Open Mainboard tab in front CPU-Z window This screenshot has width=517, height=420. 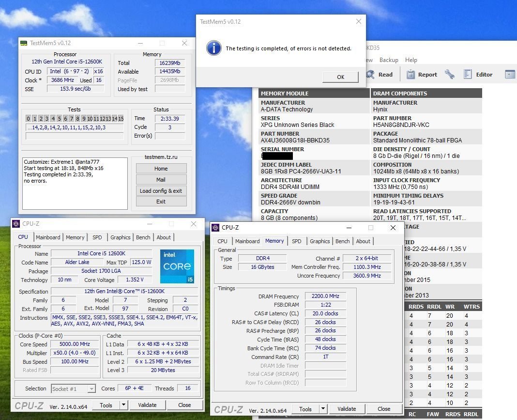point(248,241)
